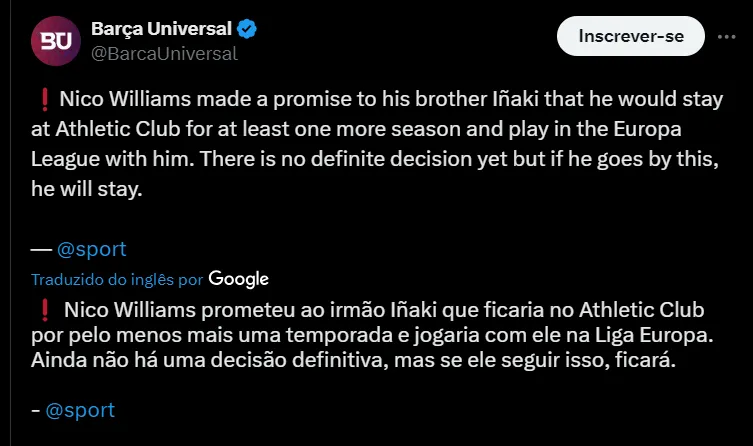Click the 'Traduzido do inglês por' label
This screenshot has width=753, height=446.
(116, 279)
